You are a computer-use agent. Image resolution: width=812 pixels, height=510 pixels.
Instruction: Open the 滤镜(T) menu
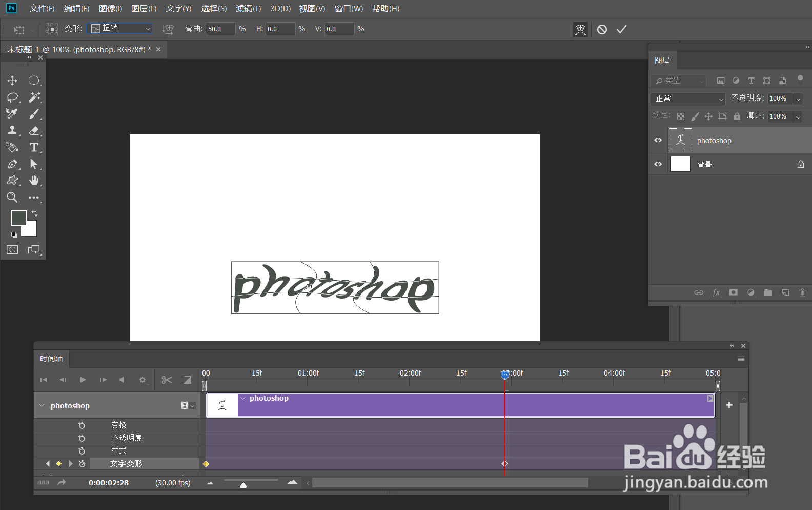click(x=249, y=9)
